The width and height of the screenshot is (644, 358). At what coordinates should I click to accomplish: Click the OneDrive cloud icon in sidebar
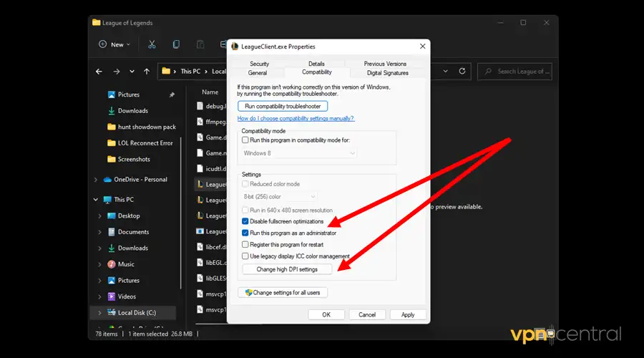(x=107, y=180)
